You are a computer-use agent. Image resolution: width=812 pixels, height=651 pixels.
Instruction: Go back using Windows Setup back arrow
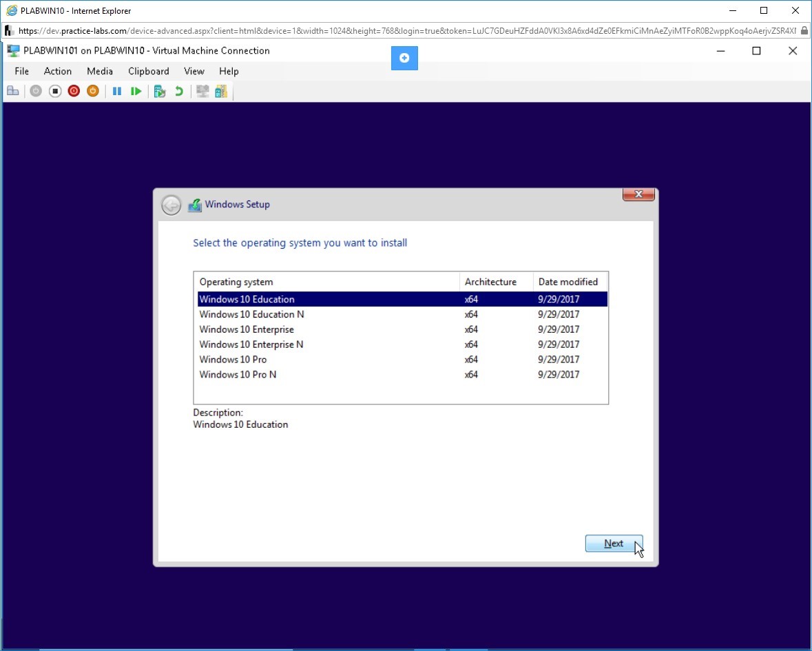[171, 205]
